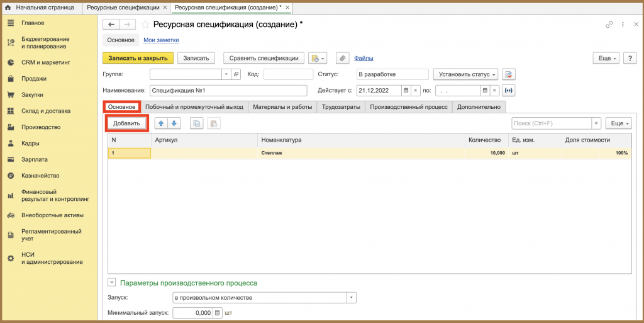Screen dimensions: 644x323
Task: Go forward with the right arrow button
Action: (x=128, y=25)
